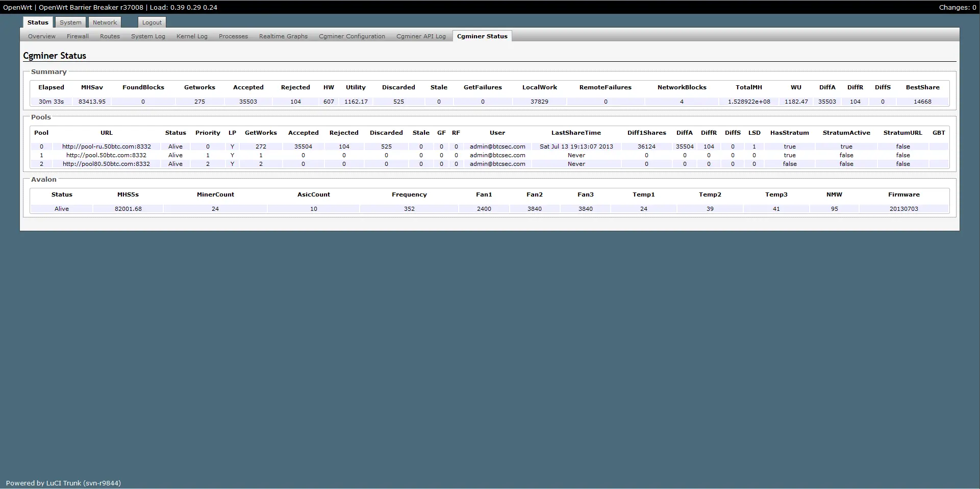The height and width of the screenshot is (489, 980).
Task: Click the pool Accepted value 35504
Action: [303, 146]
